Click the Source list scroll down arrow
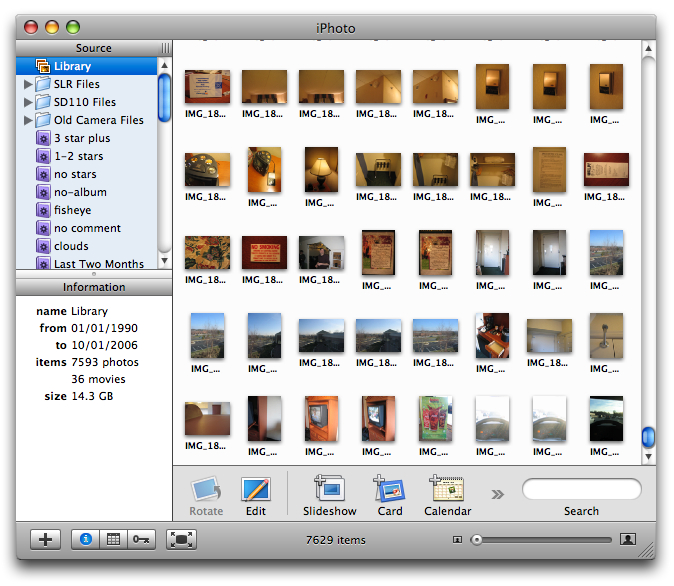This screenshot has width=674, height=586. [164, 261]
